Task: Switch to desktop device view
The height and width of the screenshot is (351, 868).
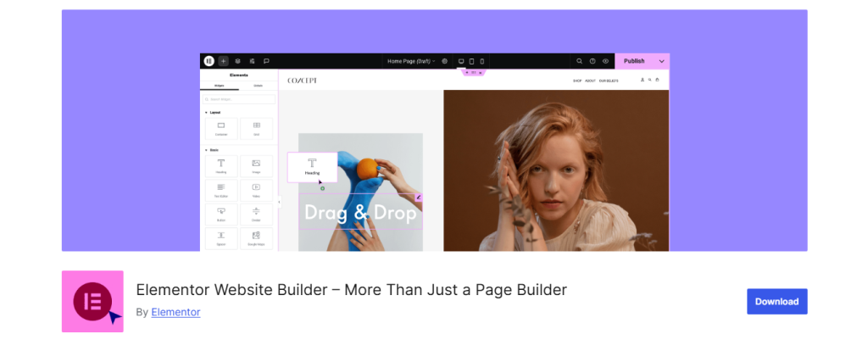Action: point(461,61)
